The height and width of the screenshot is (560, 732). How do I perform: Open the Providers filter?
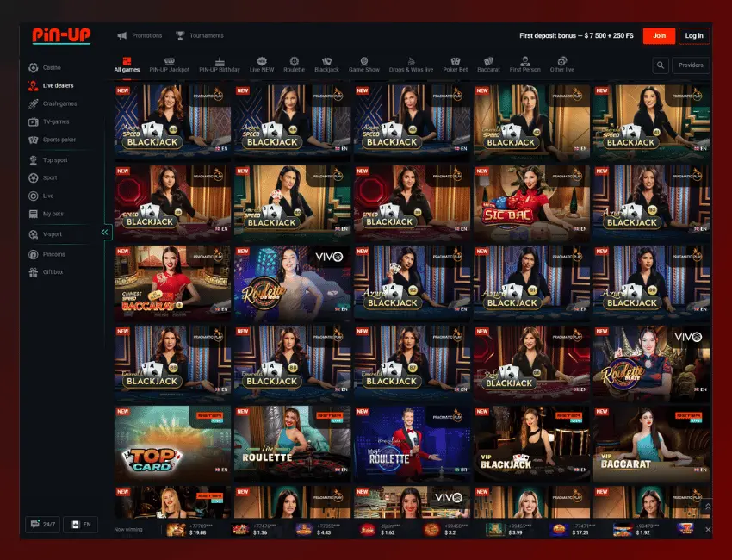point(691,65)
